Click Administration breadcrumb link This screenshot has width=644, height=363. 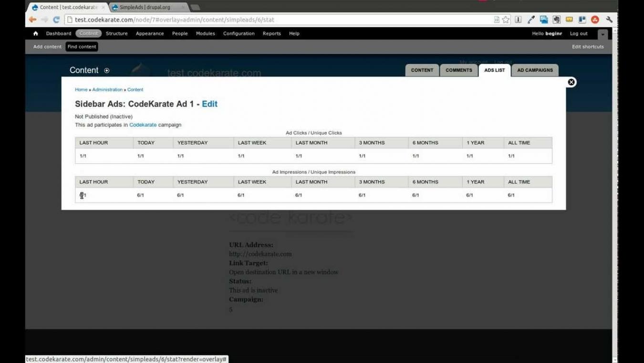[x=107, y=90]
